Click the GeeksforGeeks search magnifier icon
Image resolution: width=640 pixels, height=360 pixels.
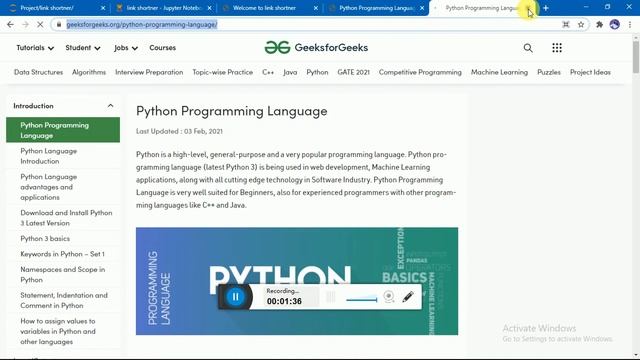[x=528, y=48]
